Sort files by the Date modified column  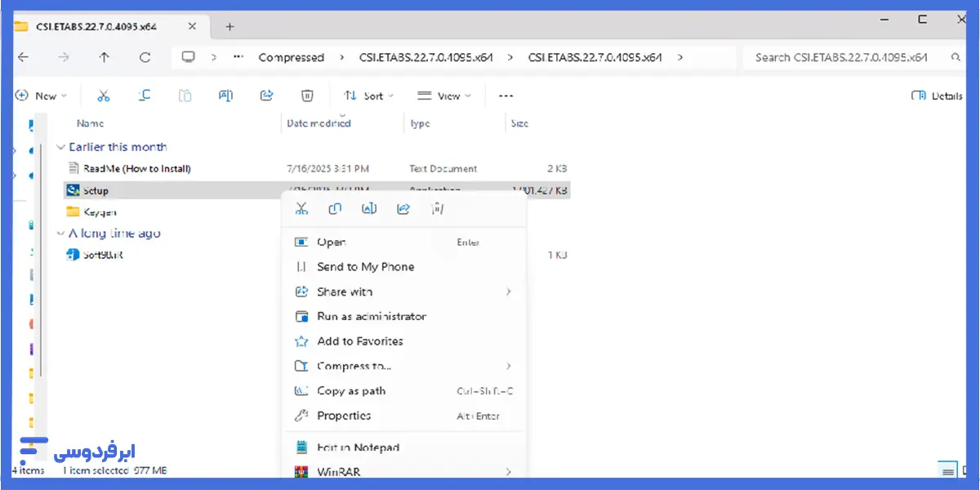click(x=318, y=123)
